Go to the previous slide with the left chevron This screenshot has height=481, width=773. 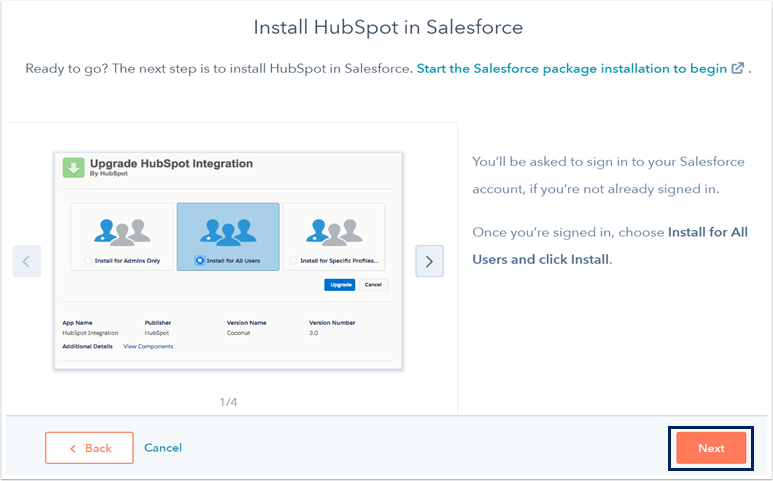tap(27, 261)
